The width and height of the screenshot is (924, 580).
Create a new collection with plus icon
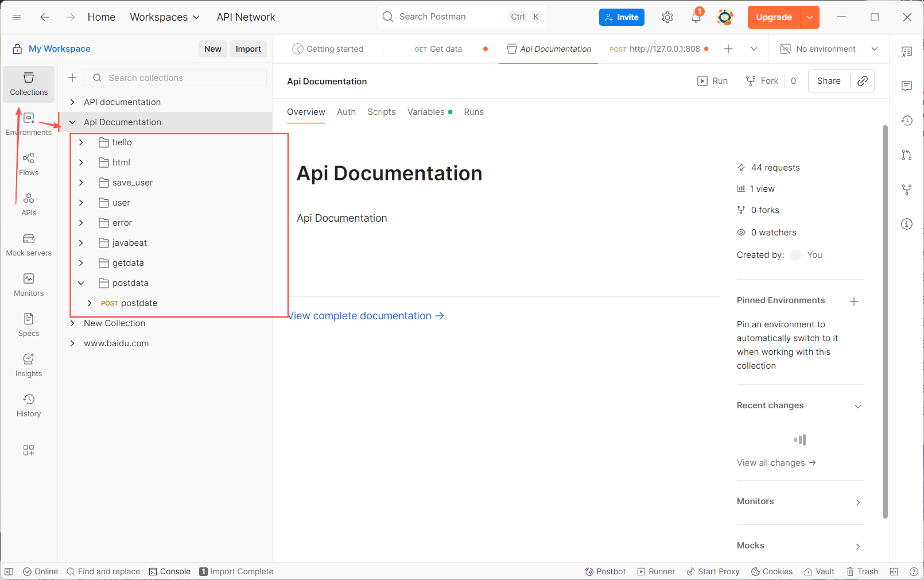point(72,78)
